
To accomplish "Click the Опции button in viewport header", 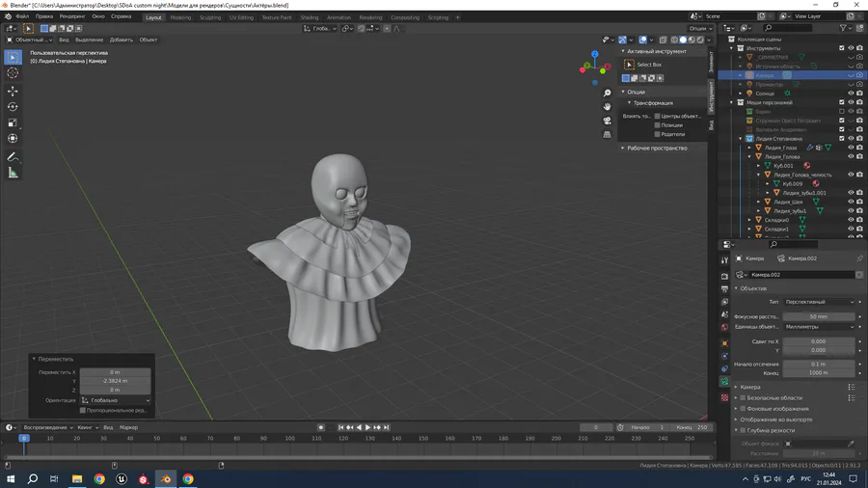I will click(700, 28).
